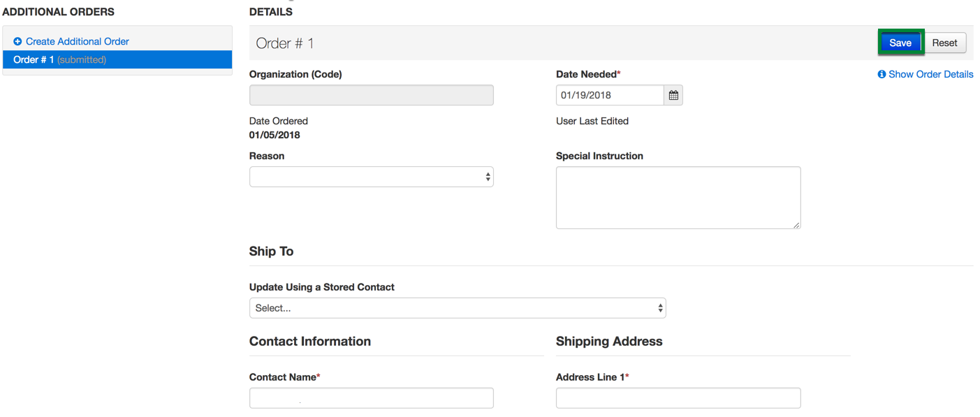Viewport: 980px width, 417px height.
Task: Click inside the Special Instruction text area
Action: 678,197
